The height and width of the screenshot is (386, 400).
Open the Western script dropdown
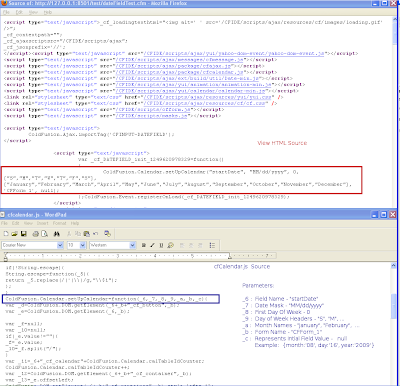coord(133,245)
